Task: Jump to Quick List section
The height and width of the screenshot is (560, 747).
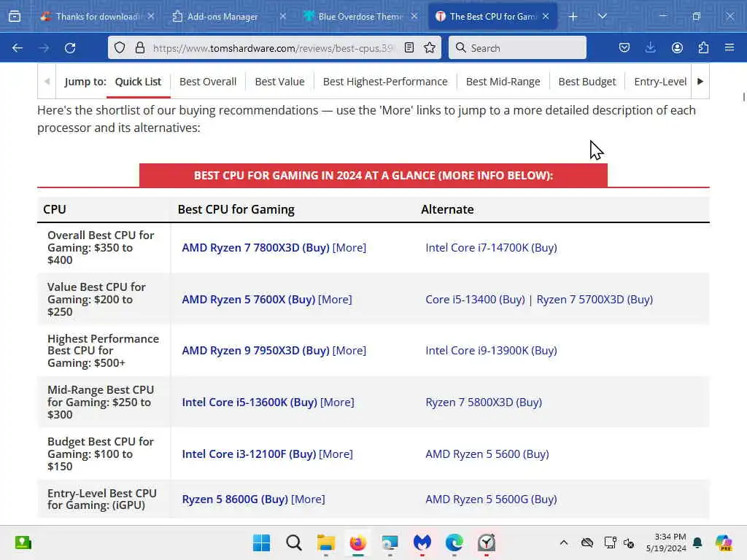Action: pyautogui.click(x=138, y=82)
